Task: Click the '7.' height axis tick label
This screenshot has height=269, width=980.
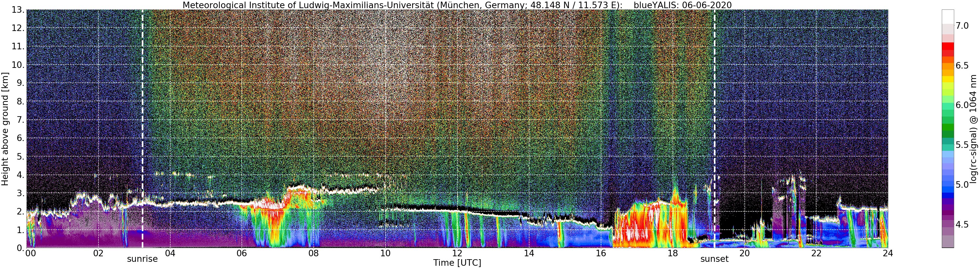Action: point(20,120)
